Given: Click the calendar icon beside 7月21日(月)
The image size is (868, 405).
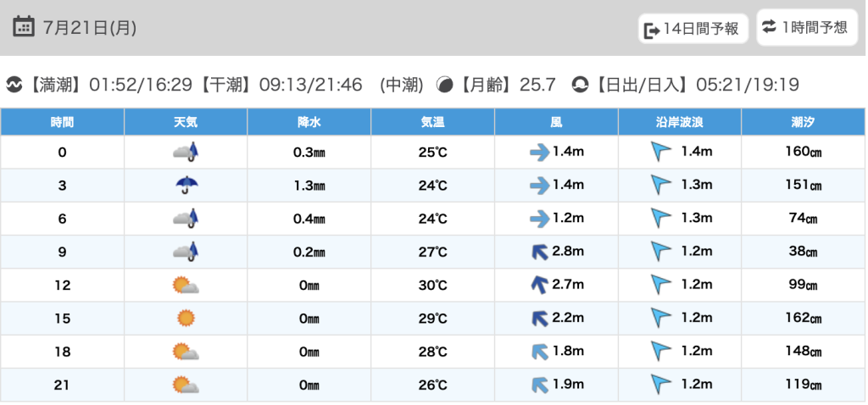Looking at the screenshot, I should 24,27.
